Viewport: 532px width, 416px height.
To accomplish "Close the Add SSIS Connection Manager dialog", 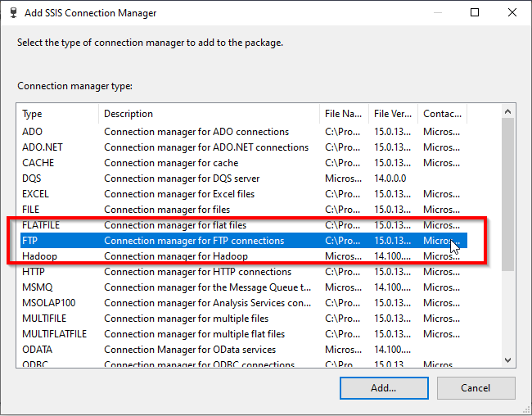I will tap(512, 13).
